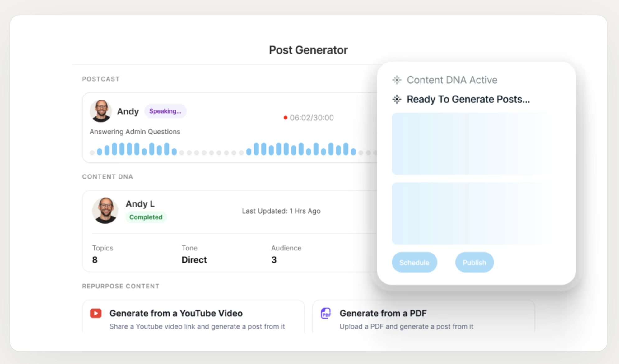Click the sparkle icon beside Ready To Generate Posts
619x364 pixels.
pyautogui.click(x=397, y=100)
